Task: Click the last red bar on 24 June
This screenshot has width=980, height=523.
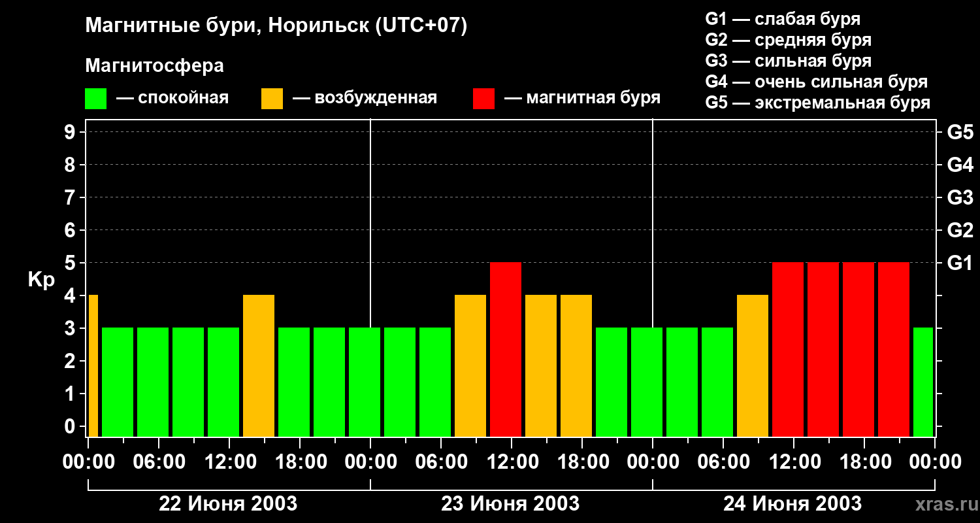Action: [x=894, y=349]
